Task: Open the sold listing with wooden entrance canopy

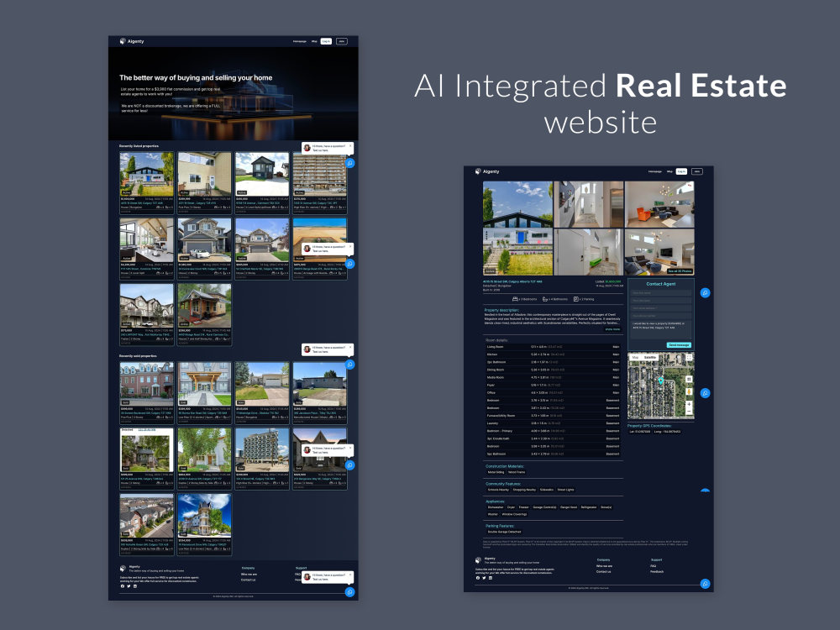Action: (x=204, y=384)
